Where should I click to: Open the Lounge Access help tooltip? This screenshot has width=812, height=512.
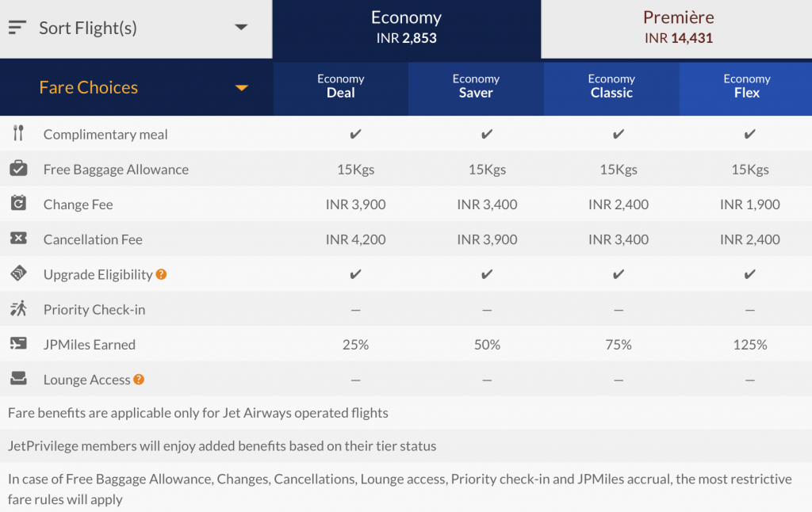coord(139,380)
